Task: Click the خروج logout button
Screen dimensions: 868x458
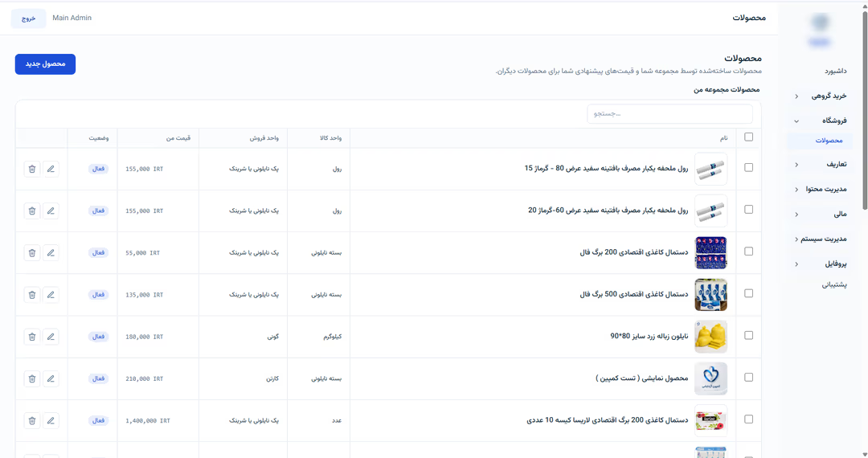Action: (29, 18)
